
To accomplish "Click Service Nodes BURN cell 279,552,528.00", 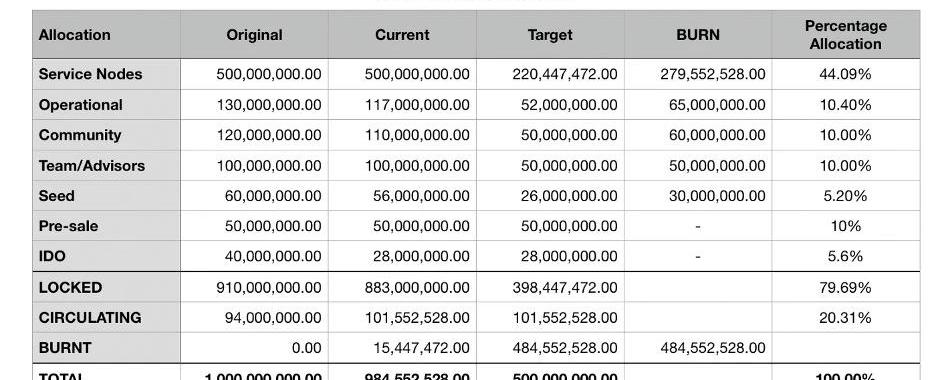I will [x=713, y=74].
